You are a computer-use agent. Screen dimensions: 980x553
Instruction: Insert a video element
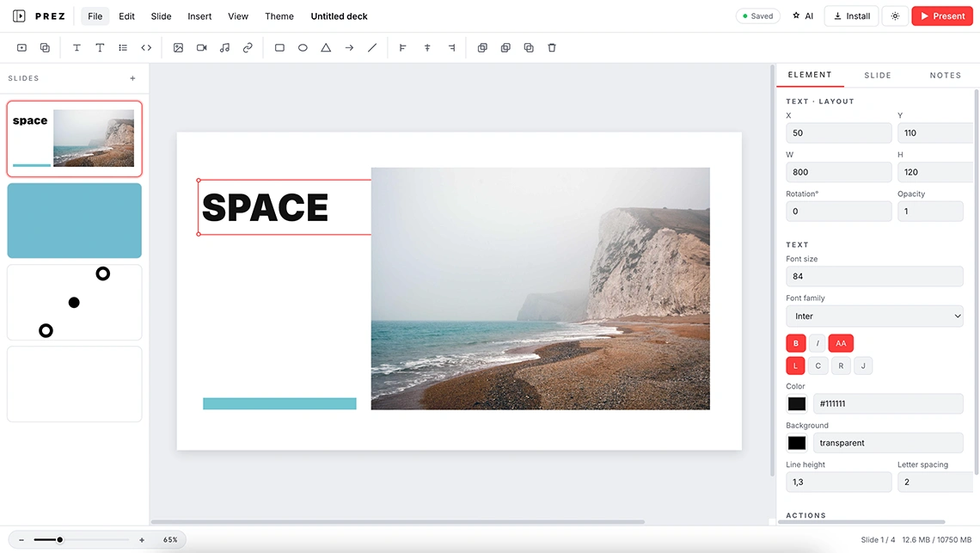[201, 47]
